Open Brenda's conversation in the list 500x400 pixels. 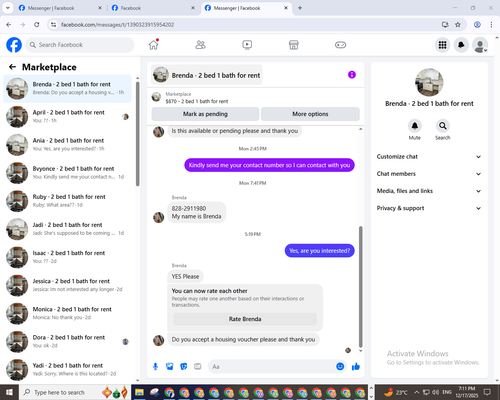pyautogui.click(x=68, y=89)
